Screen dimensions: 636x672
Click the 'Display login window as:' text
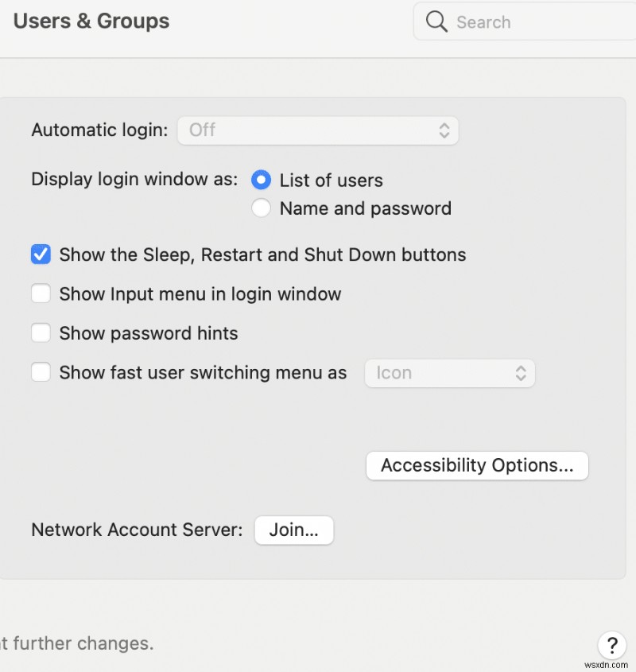134,180
